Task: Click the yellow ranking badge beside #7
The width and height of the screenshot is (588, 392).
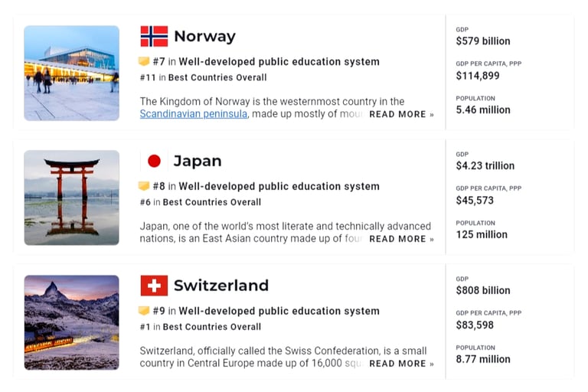Action: point(144,61)
